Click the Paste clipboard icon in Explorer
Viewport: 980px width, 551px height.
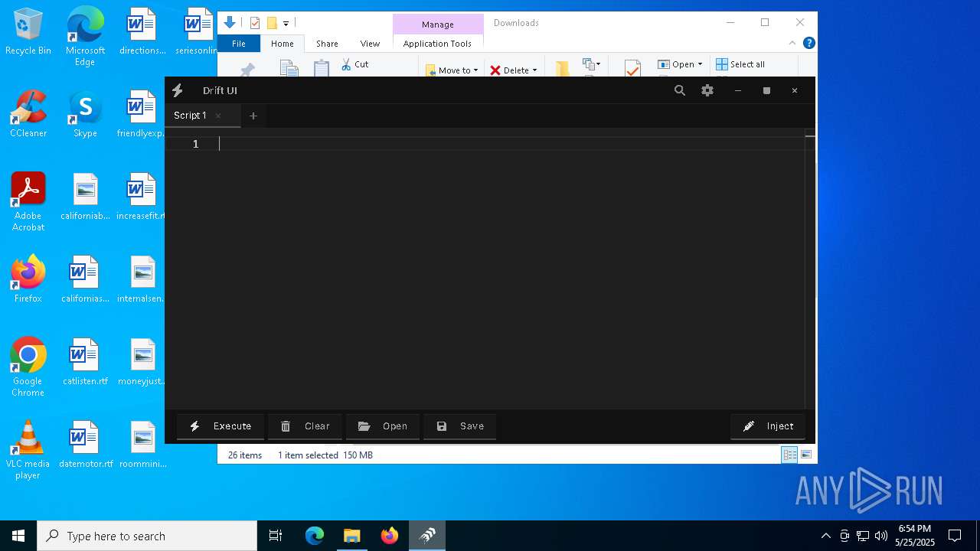point(322,68)
